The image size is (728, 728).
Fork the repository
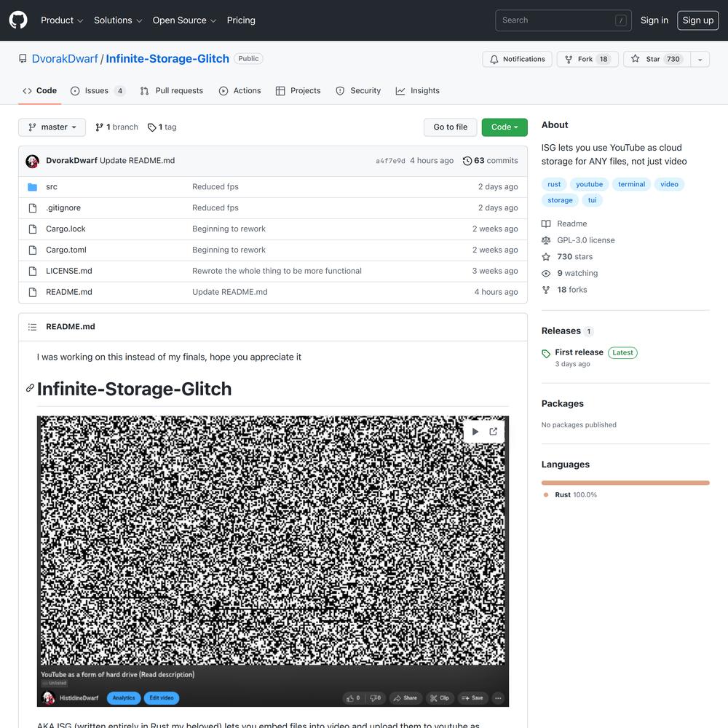tap(587, 59)
